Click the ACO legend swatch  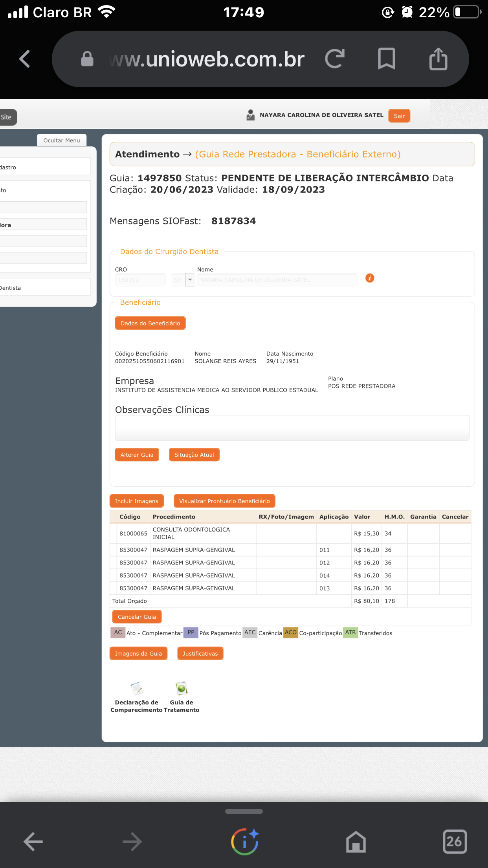[291, 633]
